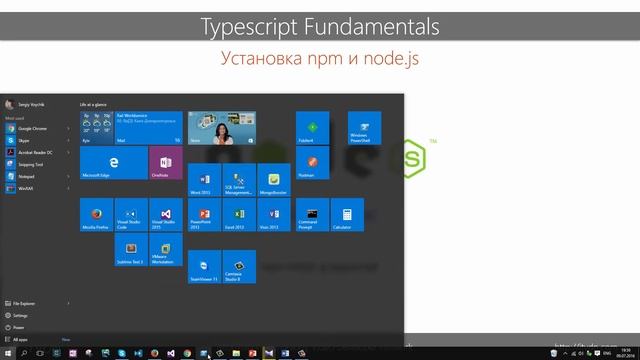Open Command Prompt tile
Image resolution: width=640 pixels, height=360 pixels.
tap(312, 215)
